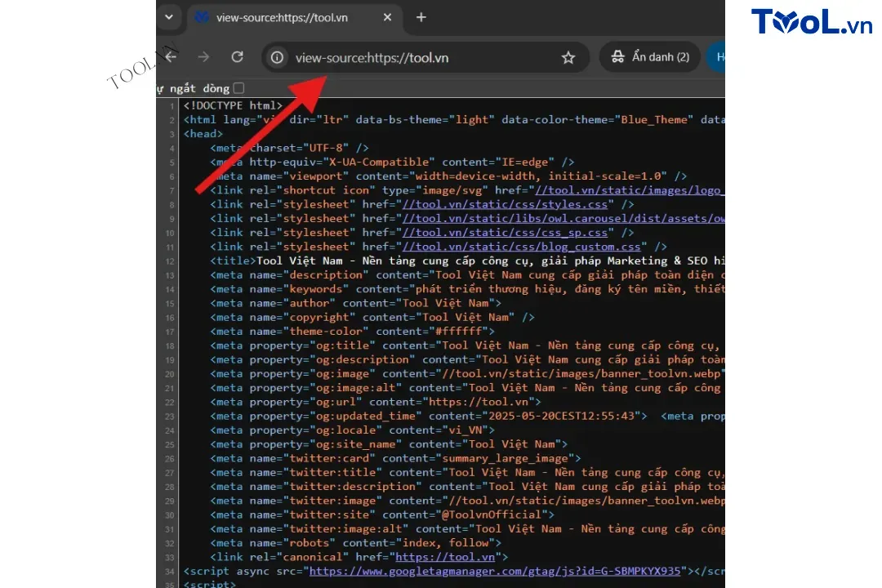Viewport: 882px width, 588px height.
Task: Click the meta name="copyright" line
Action: click(372, 318)
